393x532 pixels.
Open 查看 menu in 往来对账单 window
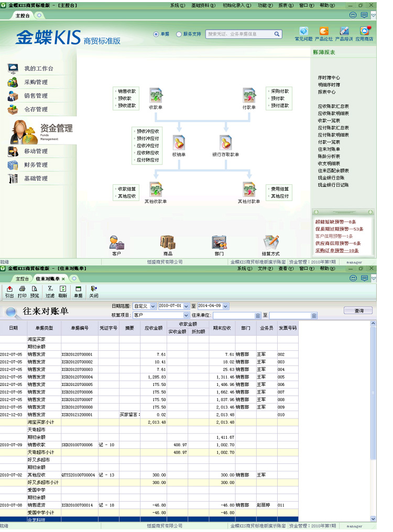[x=286, y=268]
